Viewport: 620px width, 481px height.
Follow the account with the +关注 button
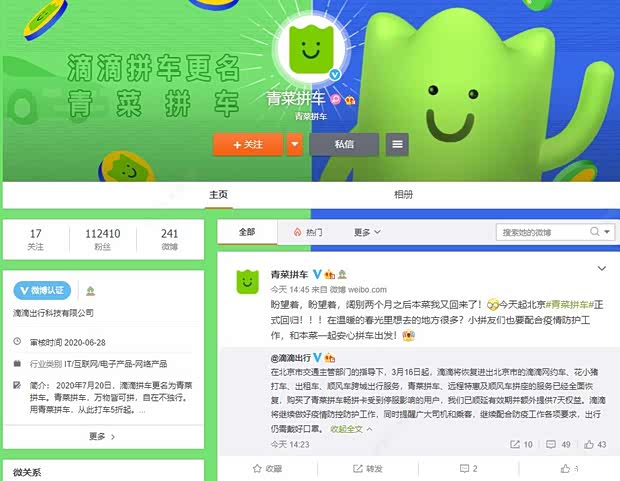click(248, 144)
